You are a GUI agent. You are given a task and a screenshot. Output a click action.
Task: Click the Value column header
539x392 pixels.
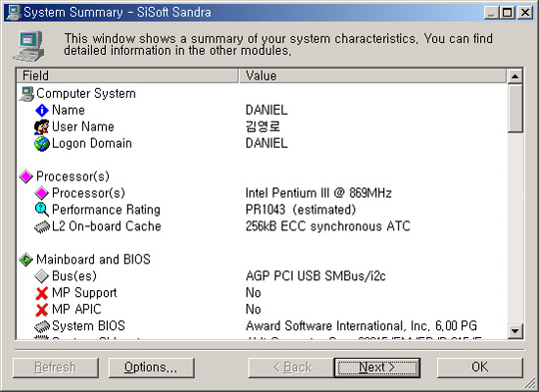[x=372, y=75]
